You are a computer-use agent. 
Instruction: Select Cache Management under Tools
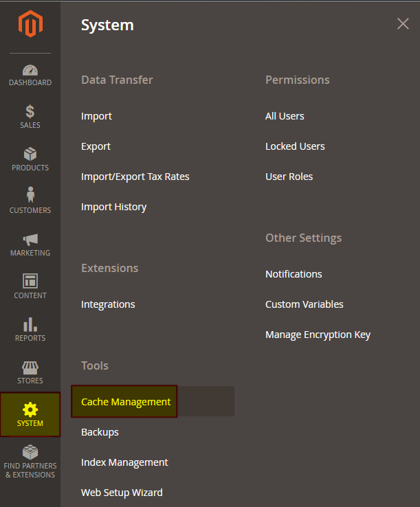pyautogui.click(x=126, y=402)
